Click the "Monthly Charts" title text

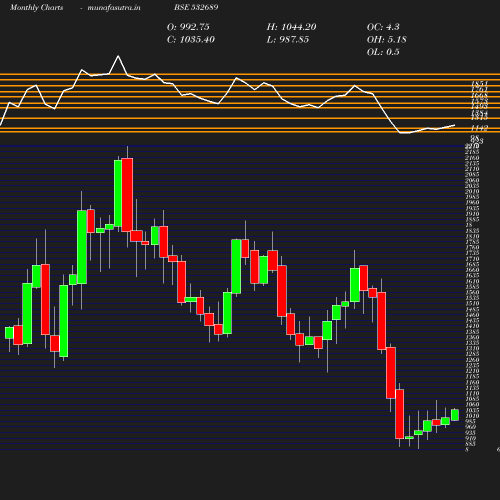[x=36, y=8]
